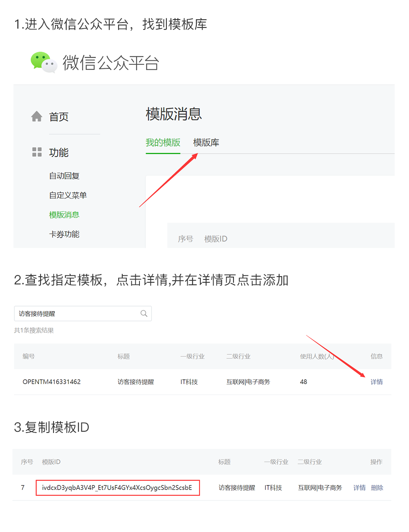Click the 使用人数(人) column header
Image resolution: width=409 pixels, height=532 pixels.
[x=317, y=356]
